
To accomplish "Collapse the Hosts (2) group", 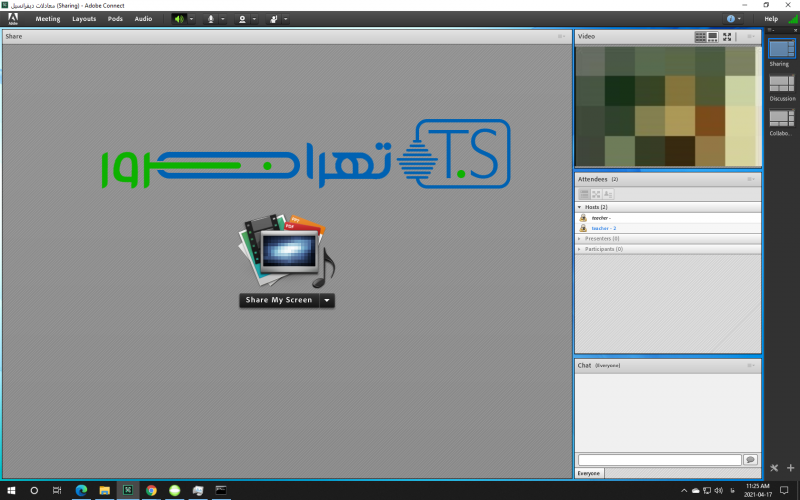I will [580, 206].
